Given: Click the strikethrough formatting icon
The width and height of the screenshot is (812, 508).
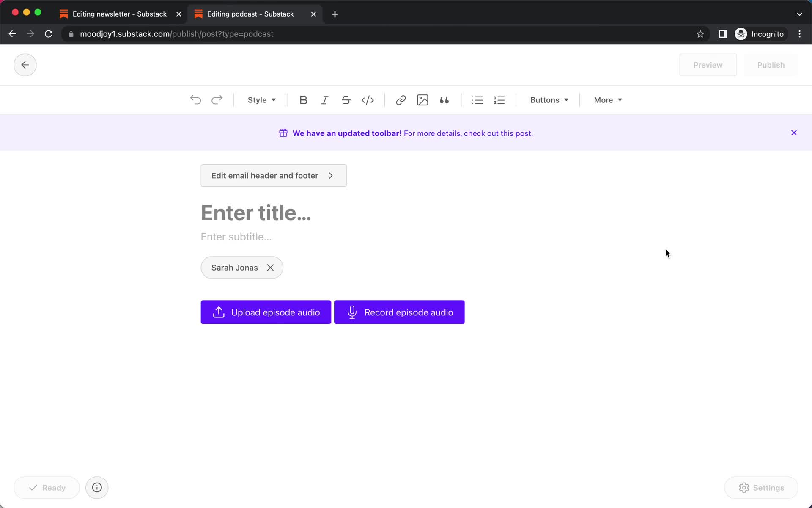Looking at the screenshot, I should click(x=346, y=100).
